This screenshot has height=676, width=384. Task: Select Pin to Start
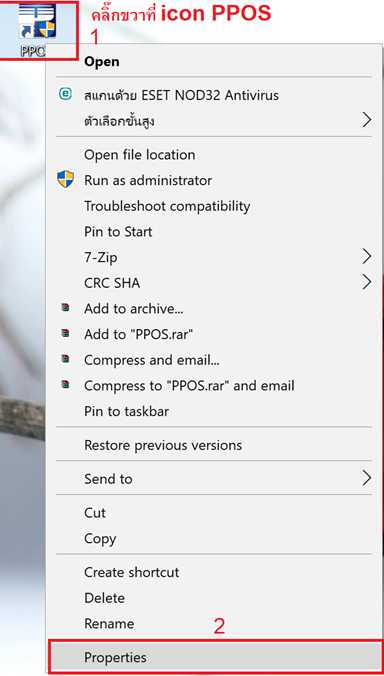click(x=118, y=232)
